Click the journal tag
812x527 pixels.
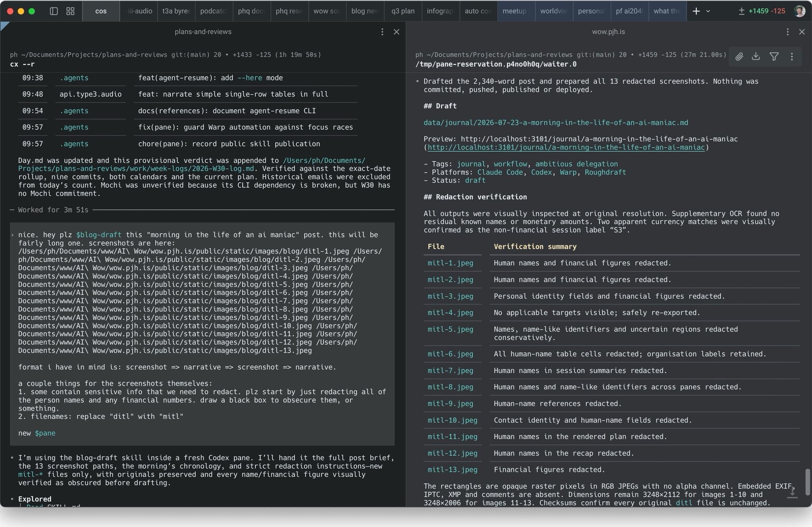471,164
